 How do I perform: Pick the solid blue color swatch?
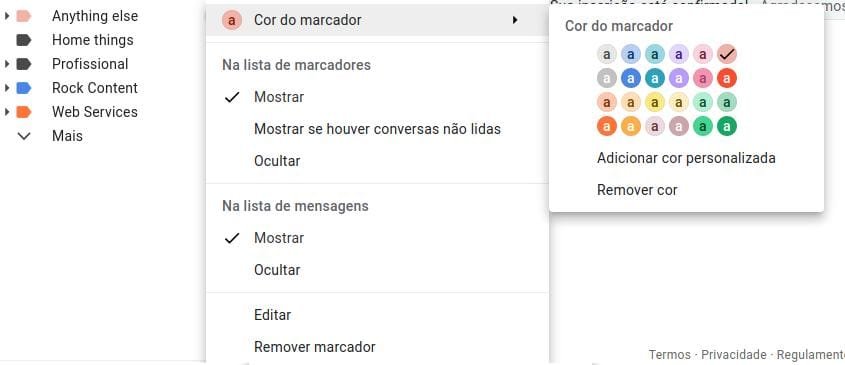(x=631, y=79)
